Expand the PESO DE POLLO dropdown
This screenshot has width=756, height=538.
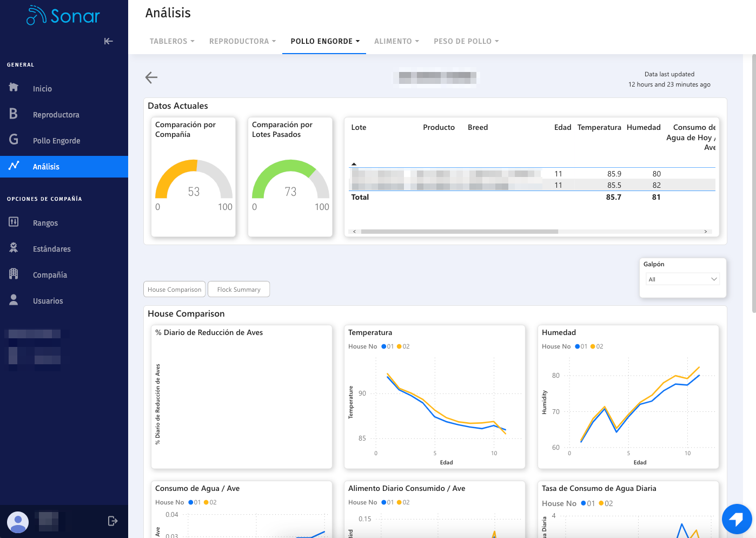[466, 41]
